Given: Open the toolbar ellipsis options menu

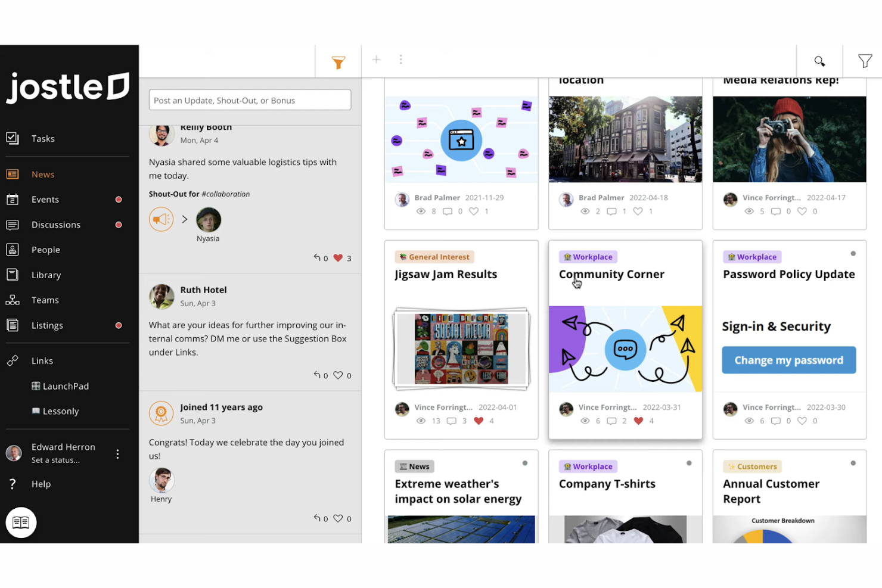Looking at the screenshot, I should pos(400,60).
